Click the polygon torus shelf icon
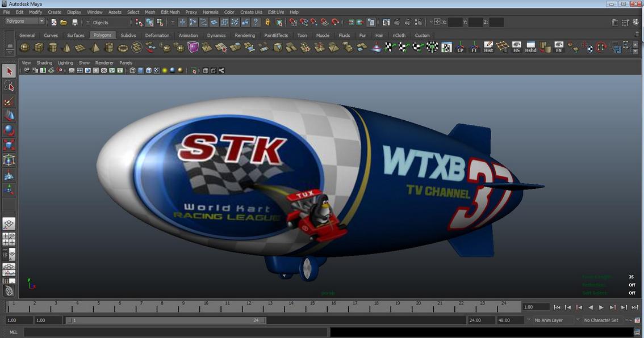 click(123, 48)
